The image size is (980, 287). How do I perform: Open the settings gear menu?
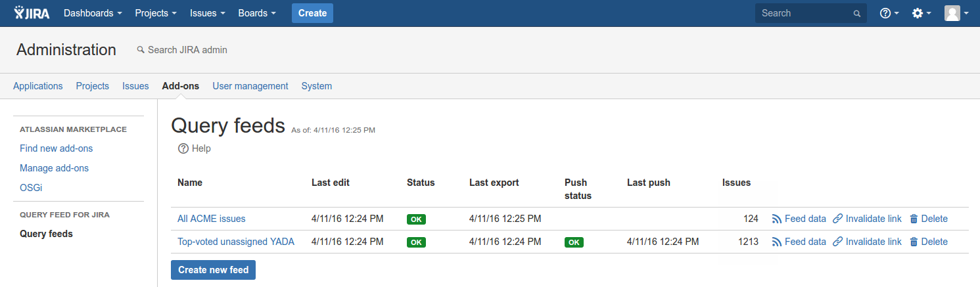click(921, 13)
